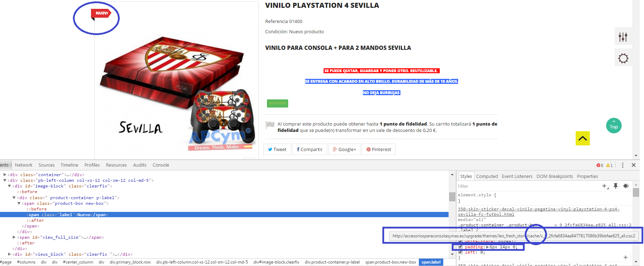Image resolution: width=644 pixels, height=266 pixels.
Task: Open the Computed sidebar tab
Action: tap(487, 177)
